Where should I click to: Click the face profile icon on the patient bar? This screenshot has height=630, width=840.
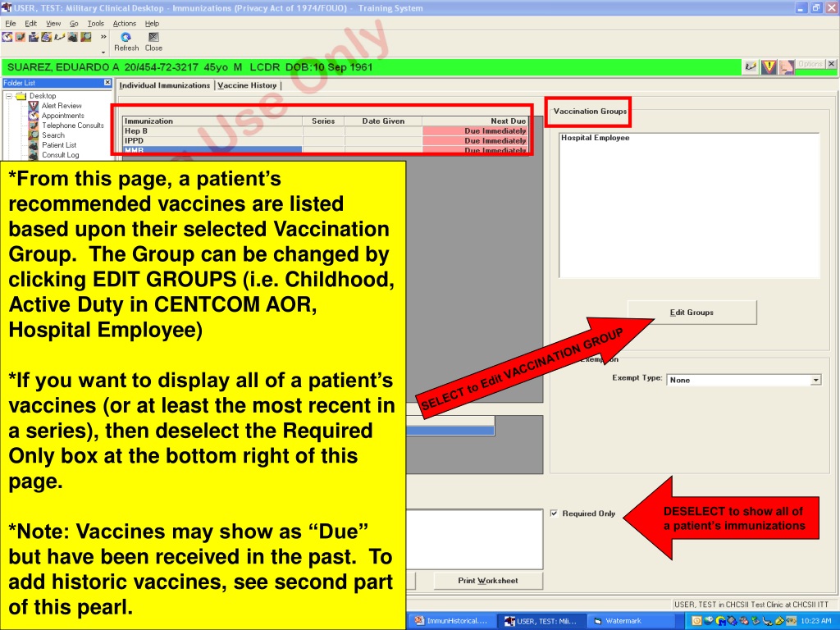[x=787, y=67]
